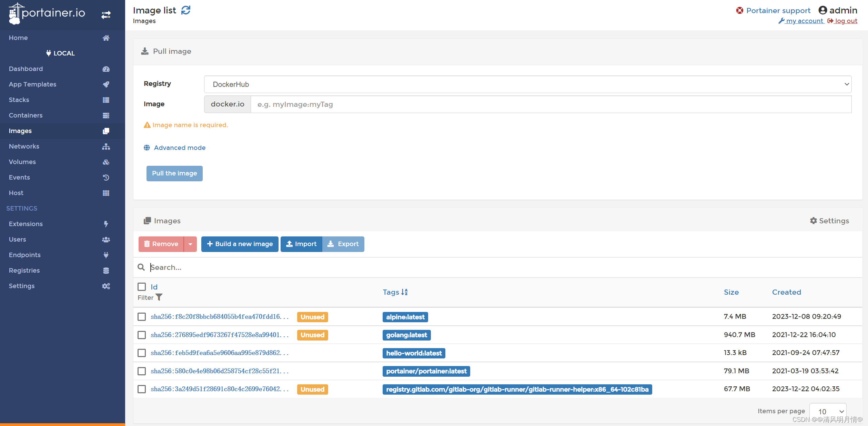Click the Volumes cubes icon
Viewport: 868px width, 426px height.
pyautogui.click(x=106, y=162)
